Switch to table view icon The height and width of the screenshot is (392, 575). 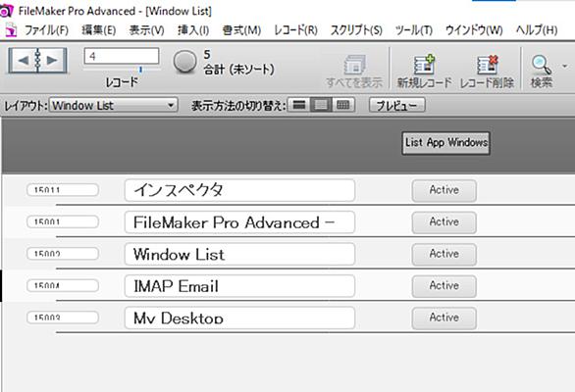click(343, 105)
